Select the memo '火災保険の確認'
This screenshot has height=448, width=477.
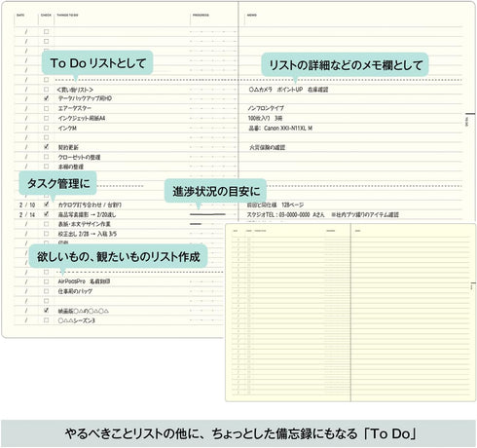pos(267,147)
